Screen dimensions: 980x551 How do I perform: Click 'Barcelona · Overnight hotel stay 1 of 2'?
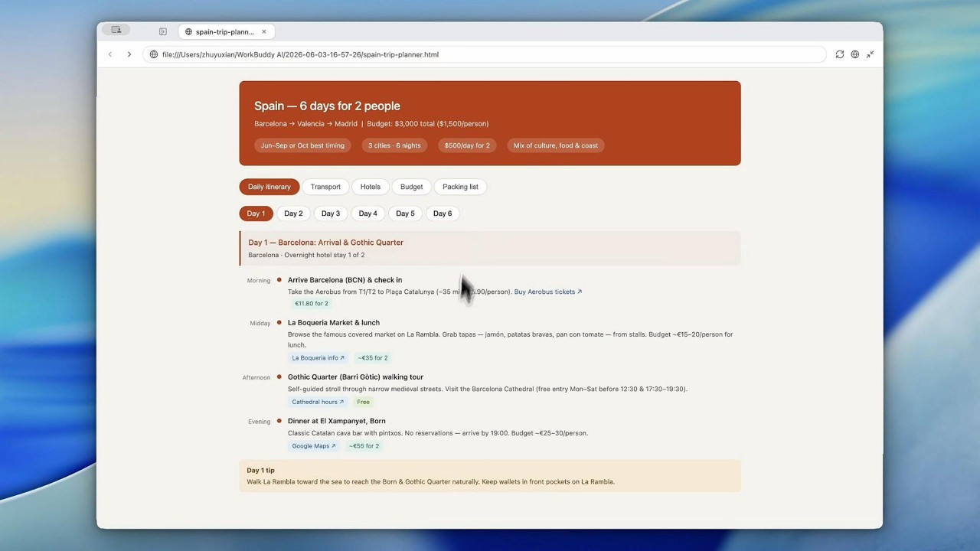[x=306, y=255]
